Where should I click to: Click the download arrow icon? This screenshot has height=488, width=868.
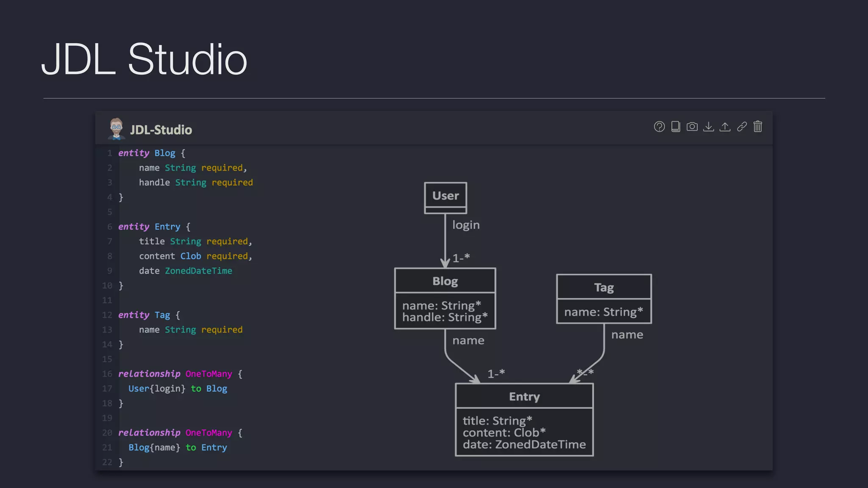709,127
